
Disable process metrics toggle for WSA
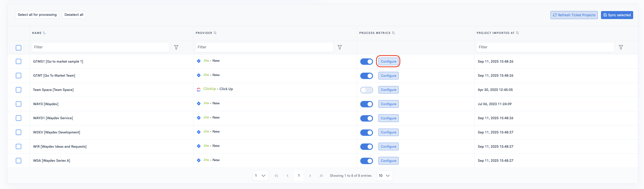pos(366,161)
